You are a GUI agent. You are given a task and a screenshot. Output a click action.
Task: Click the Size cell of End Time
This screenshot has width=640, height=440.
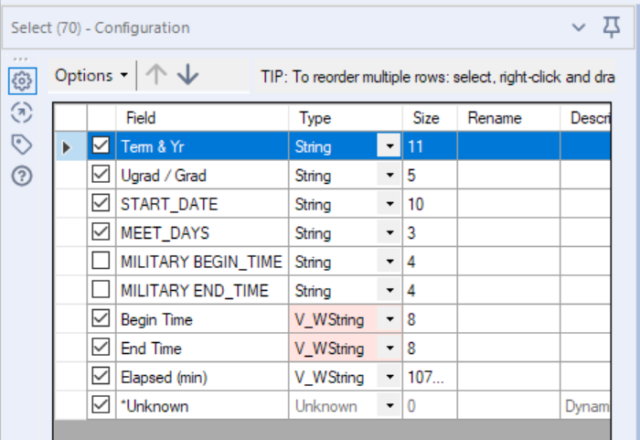pyautogui.click(x=430, y=348)
